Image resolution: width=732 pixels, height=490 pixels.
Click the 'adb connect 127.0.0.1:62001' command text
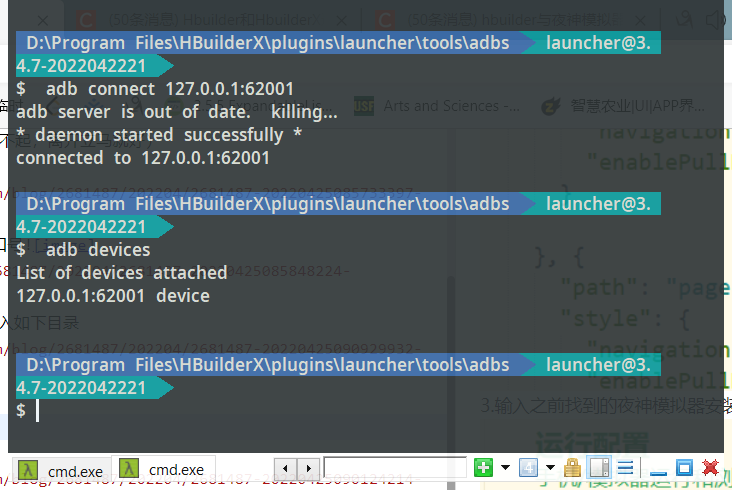point(170,89)
